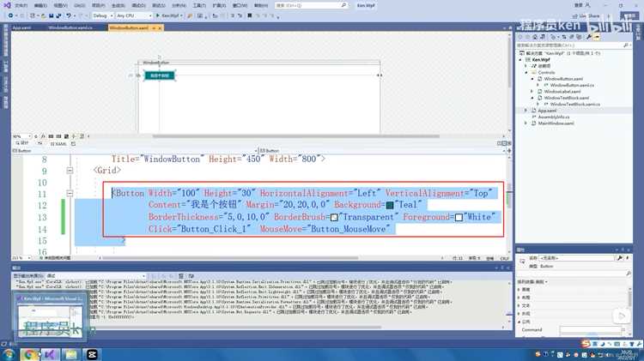Collapse the Grid element in the code editor

(x=70, y=171)
